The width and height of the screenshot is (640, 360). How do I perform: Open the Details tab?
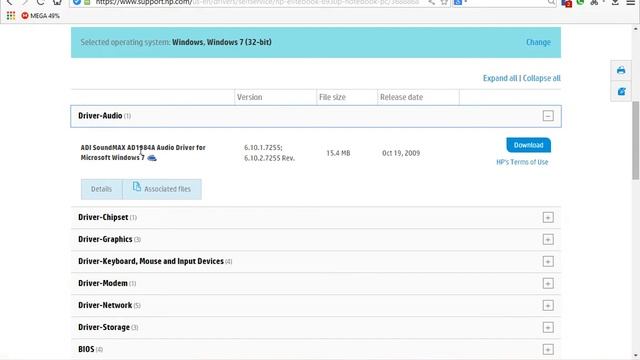click(101, 189)
